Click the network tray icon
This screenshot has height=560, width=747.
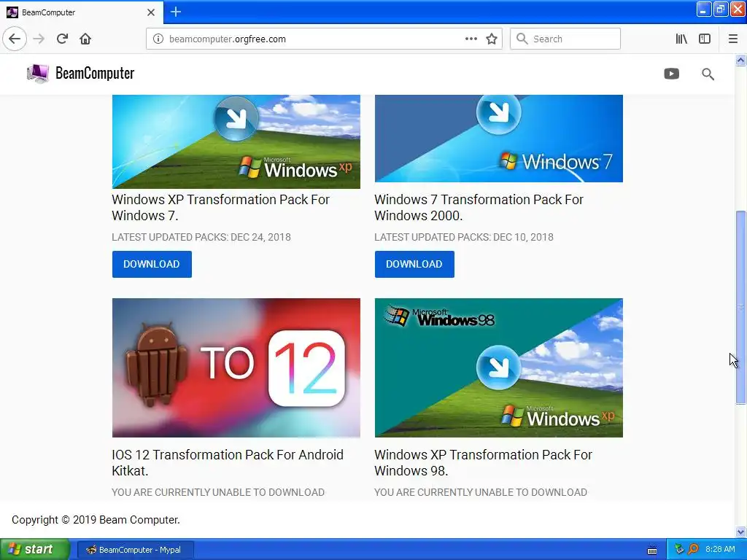coord(679,550)
